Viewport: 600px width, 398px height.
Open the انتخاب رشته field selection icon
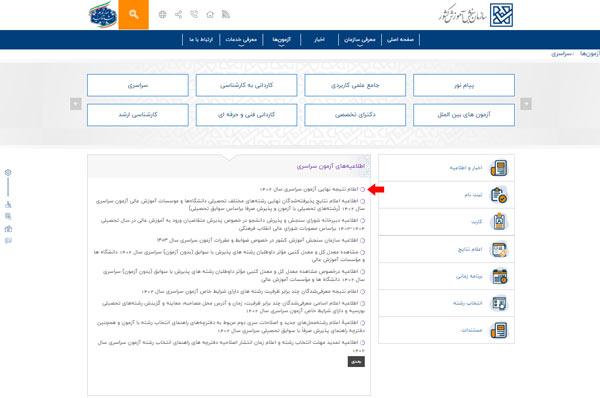click(499, 303)
